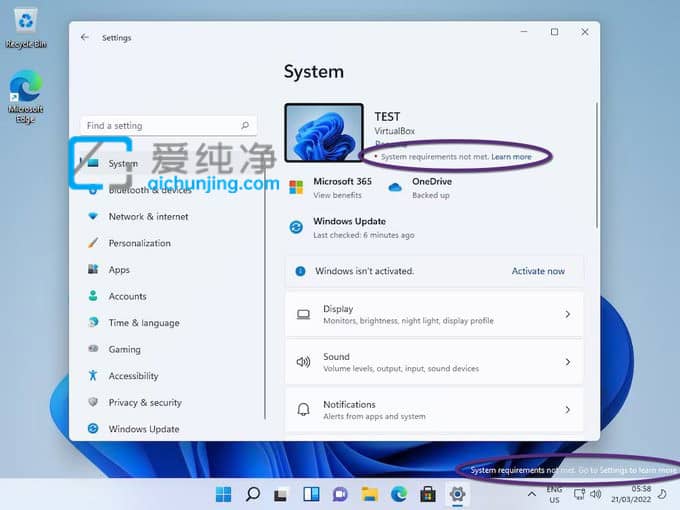Screen dimensions: 680x510
Task: Click the search magnifier in Find a setting
Action: click(x=245, y=125)
